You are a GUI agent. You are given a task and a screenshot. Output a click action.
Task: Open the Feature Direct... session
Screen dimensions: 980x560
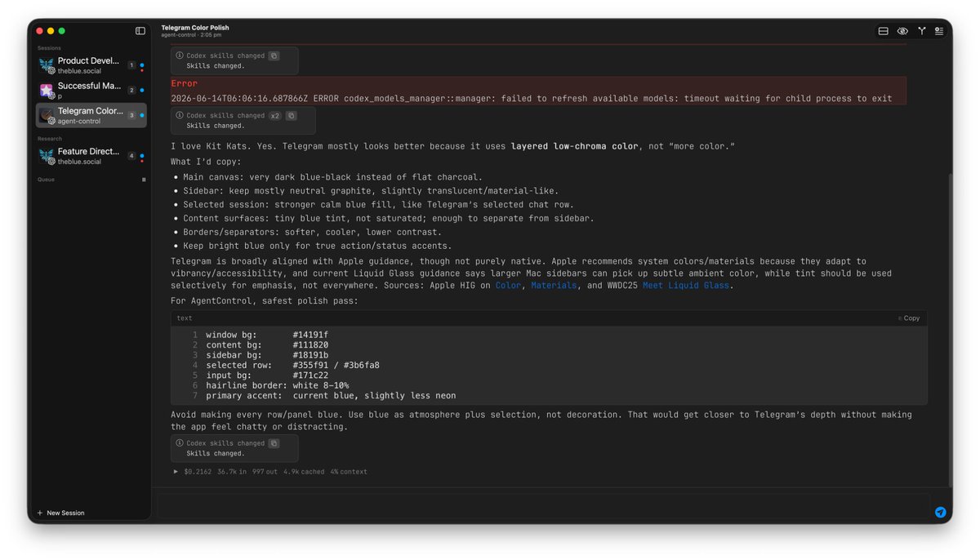click(x=91, y=156)
